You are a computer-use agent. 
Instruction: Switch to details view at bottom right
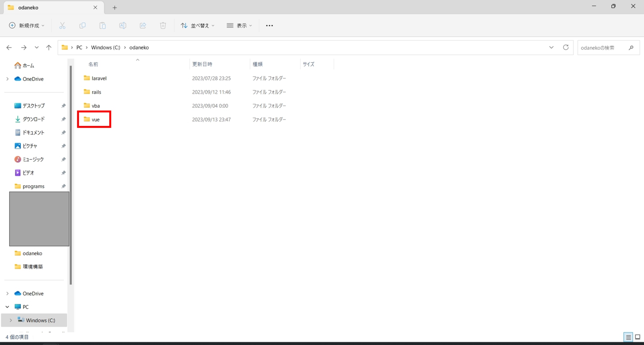click(x=628, y=337)
